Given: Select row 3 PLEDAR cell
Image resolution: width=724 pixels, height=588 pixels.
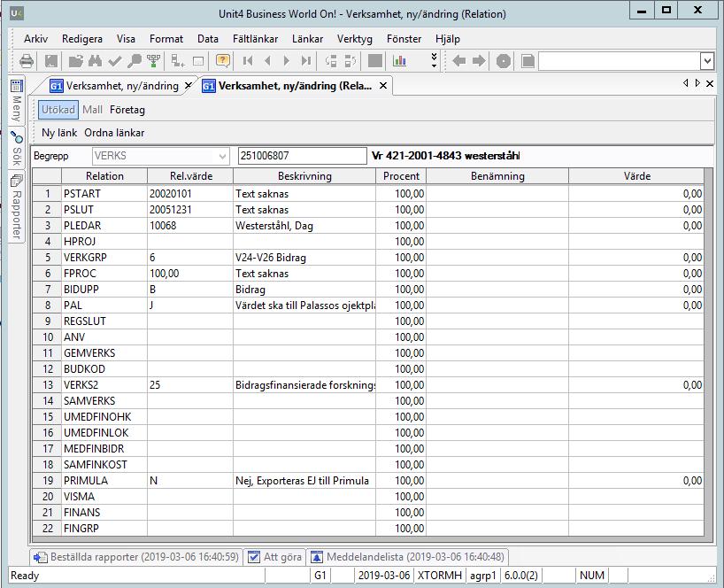Looking at the screenshot, I should pyautogui.click(x=104, y=226).
